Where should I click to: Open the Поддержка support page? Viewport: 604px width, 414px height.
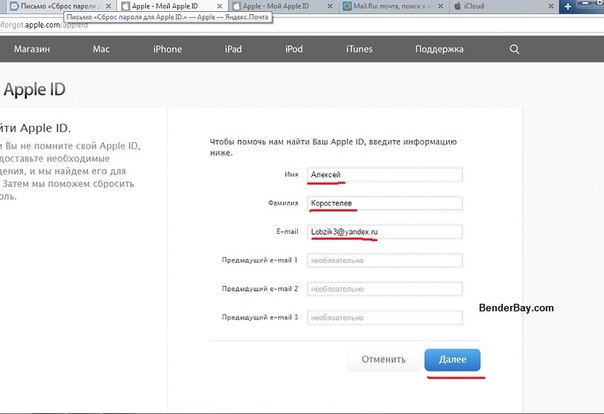(x=439, y=48)
